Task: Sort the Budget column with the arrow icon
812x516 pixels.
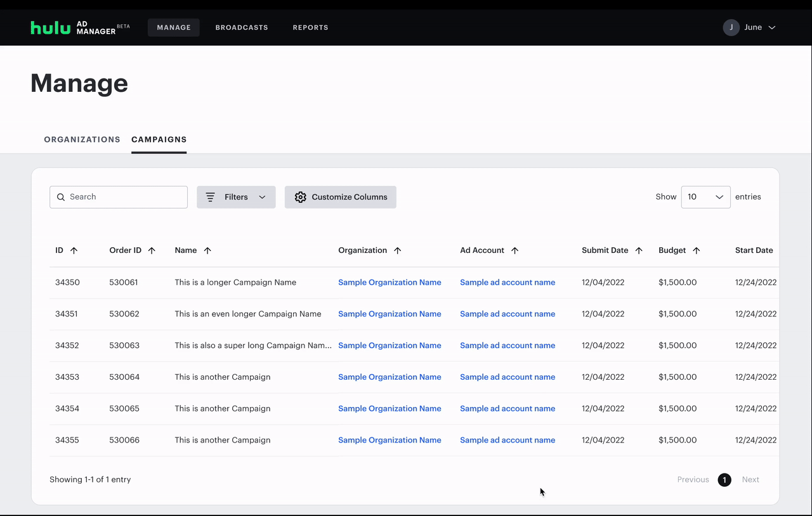Action: coord(697,250)
